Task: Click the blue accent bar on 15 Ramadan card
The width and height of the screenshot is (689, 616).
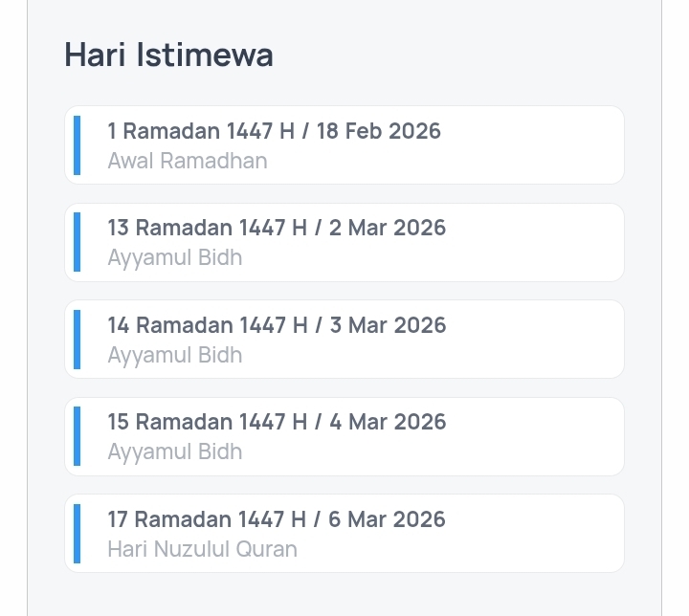Action: coord(77,436)
